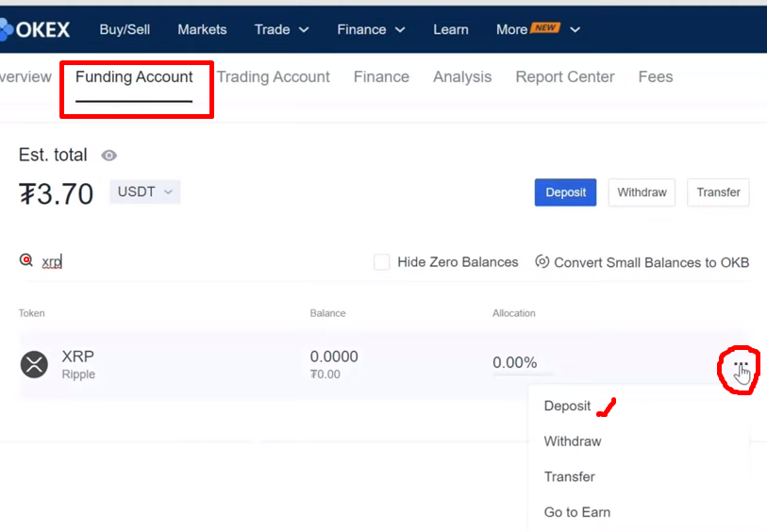Open the Buy/Sell page
The height and width of the screenshot is (532, 767).
pos(125,30)
